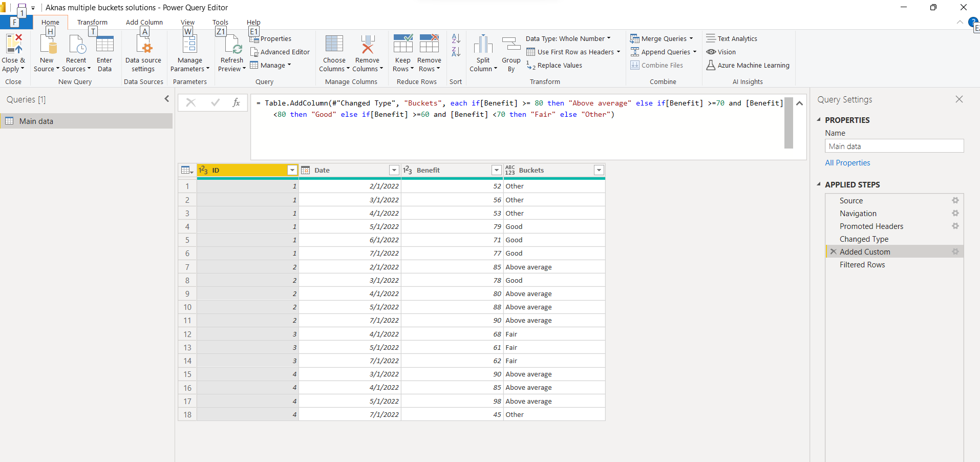Click the Keep Rows icon
Viewport: 980px width, 462px height.
pos(403,44)
